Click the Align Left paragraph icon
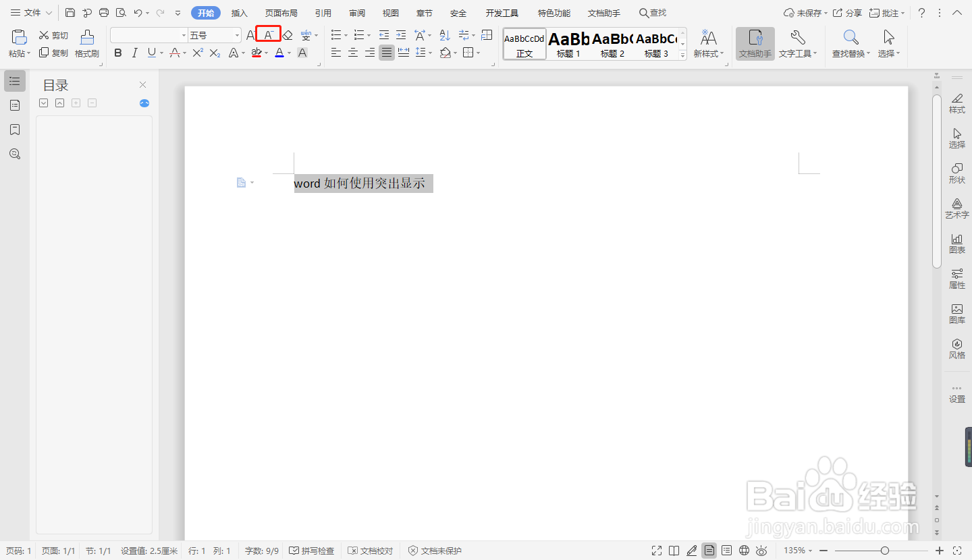Image resolution: width=972 pixels, height=560 pixels. coord(335,53)
